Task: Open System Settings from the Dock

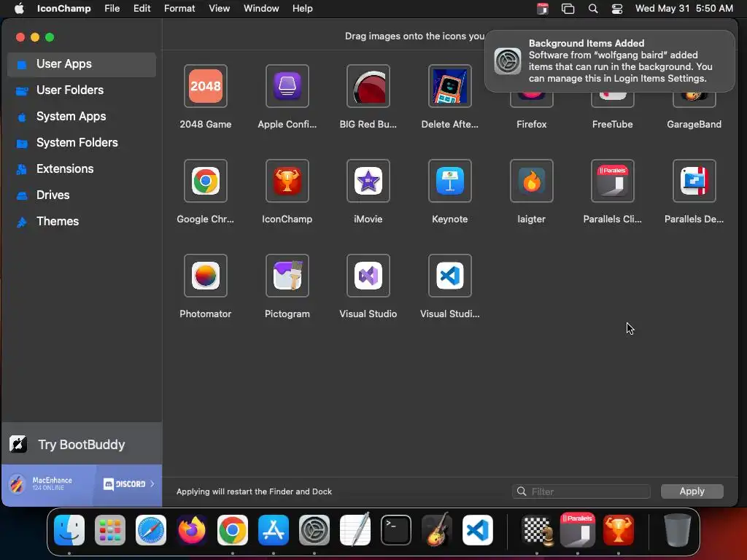Action: click(314, 530)
